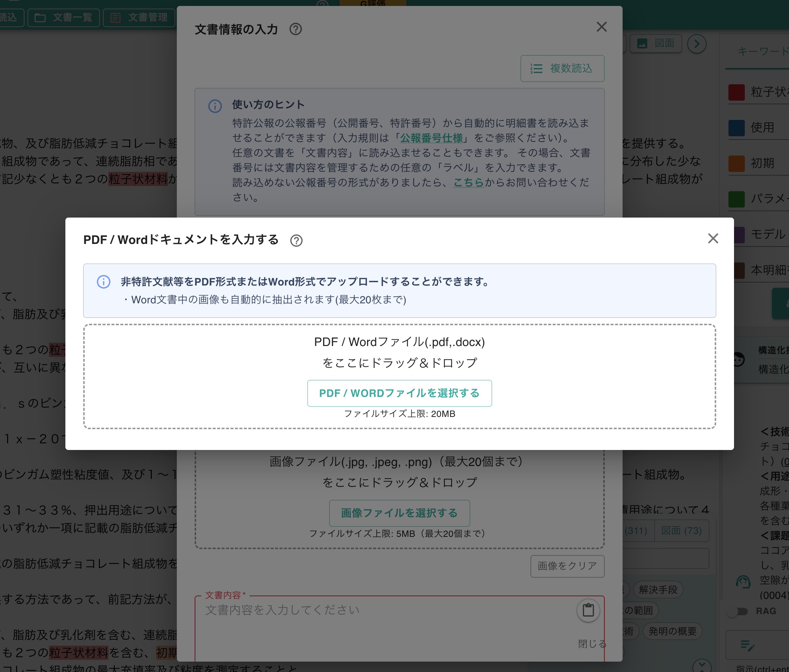Click help icon beside PDF / Wordドキュメントを入力する

coord(296,241)
